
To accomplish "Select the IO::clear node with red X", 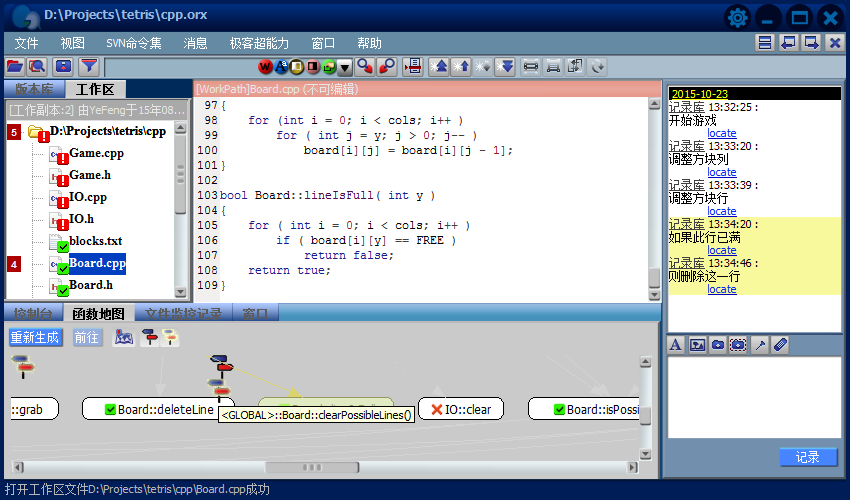I will pyautogui.click(x=459, y=409).
